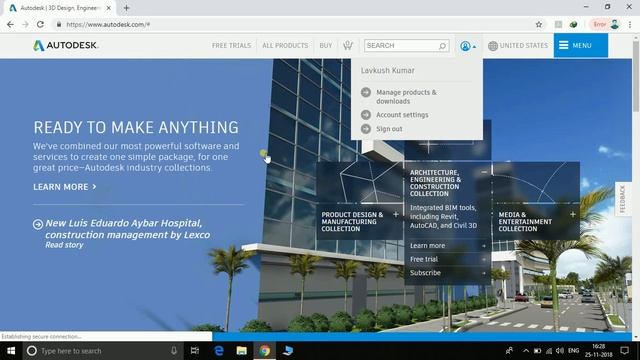This screenshot has height=360, width=640.
Task: Click the green browser extension icon
Action: click(x=573, y=24)
